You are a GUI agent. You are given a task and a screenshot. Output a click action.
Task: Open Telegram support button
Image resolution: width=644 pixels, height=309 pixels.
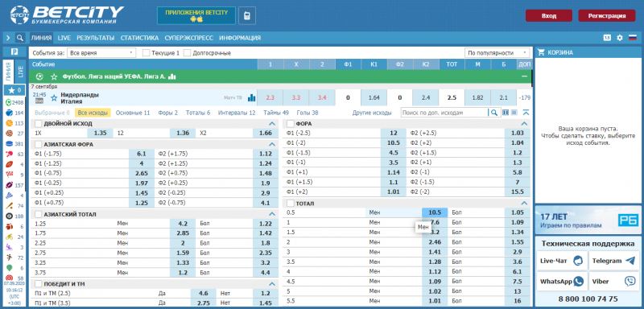(x=613, y=261)
